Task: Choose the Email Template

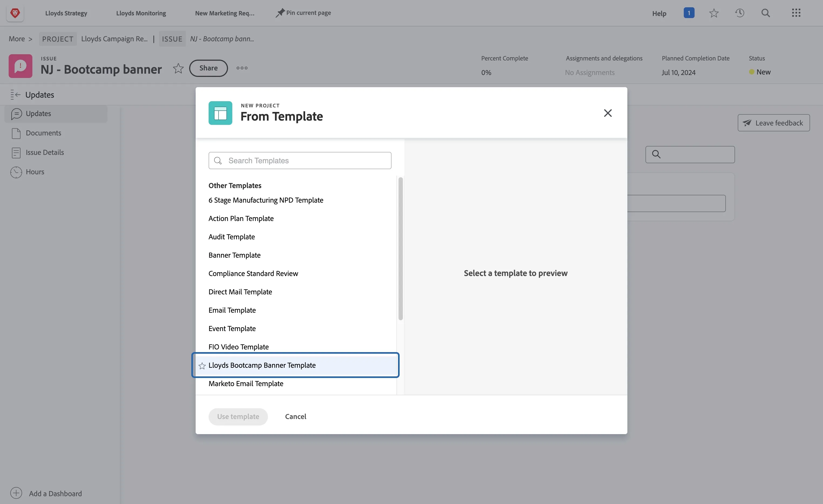Action: point(232,310)
